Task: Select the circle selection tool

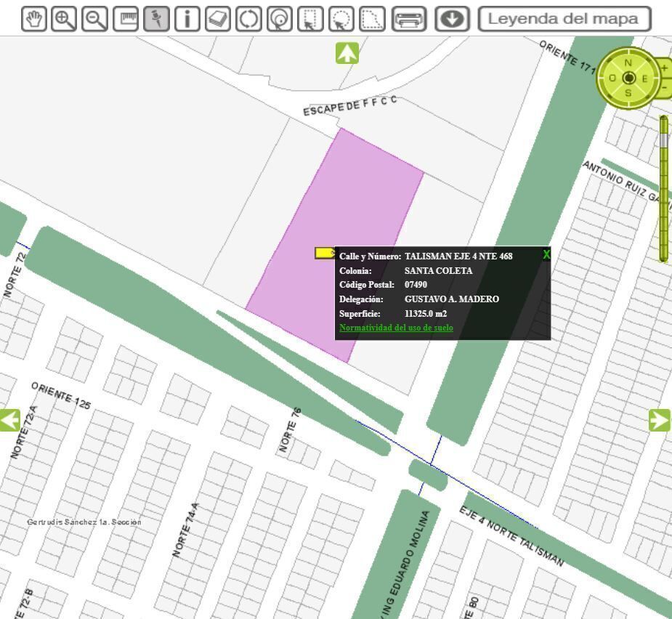Action: tap(341, 20)
